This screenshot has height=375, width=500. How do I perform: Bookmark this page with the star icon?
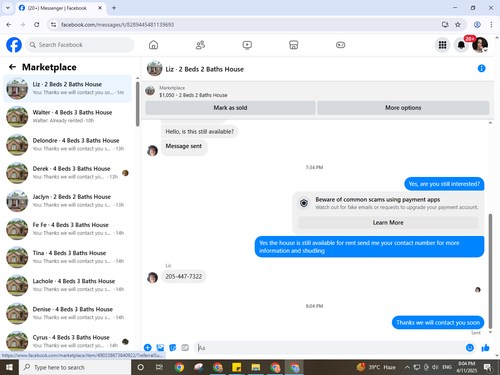point(458,24)
